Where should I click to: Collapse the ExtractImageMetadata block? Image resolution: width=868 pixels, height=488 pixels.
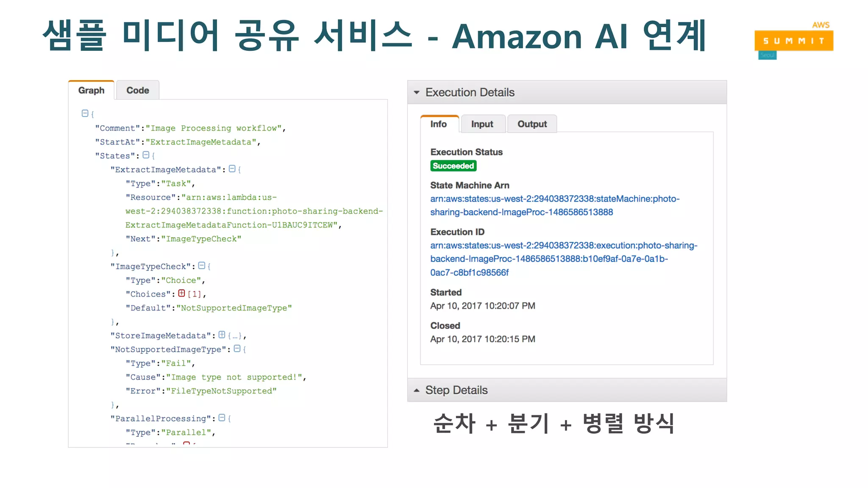coord(232,169)
